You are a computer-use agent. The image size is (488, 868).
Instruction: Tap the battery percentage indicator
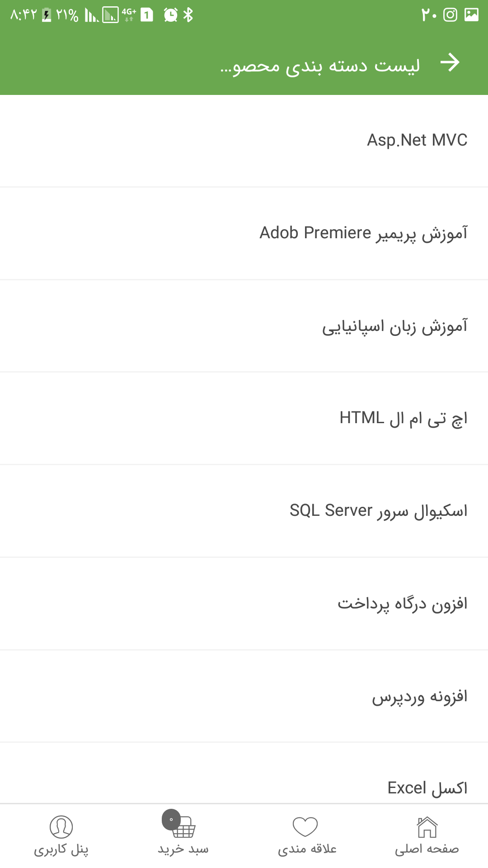(67, 15)
